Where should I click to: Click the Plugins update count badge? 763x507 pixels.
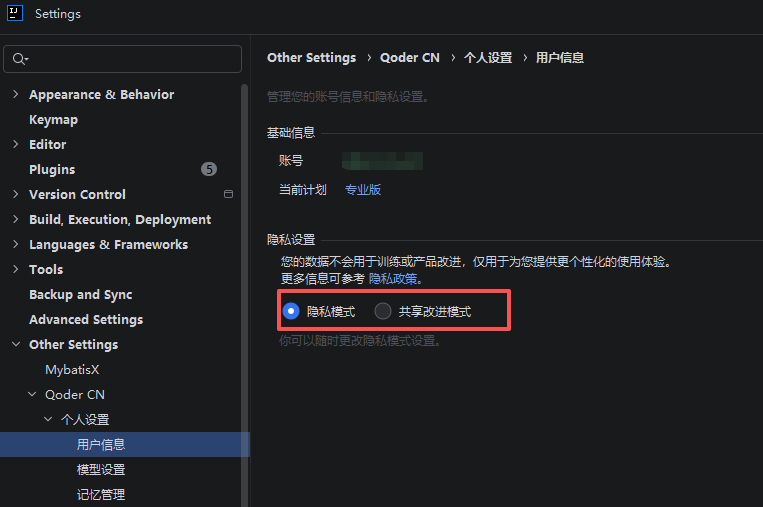209,169
